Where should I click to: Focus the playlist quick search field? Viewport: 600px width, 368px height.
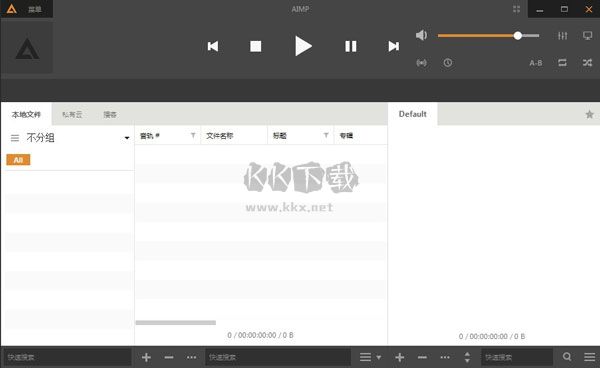517,357
